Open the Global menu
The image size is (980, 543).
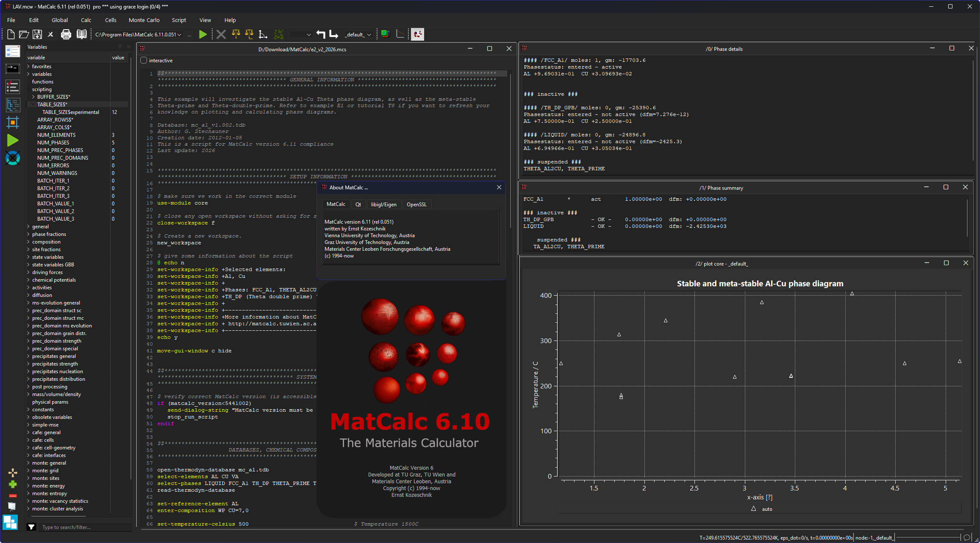(x=60, y=20)
